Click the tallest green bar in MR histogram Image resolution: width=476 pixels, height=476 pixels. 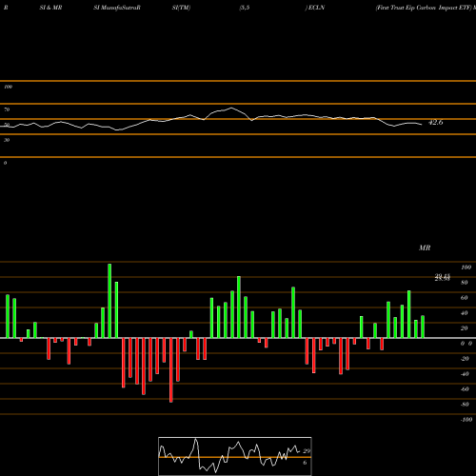pyautogui.click(x=109, y=301)
